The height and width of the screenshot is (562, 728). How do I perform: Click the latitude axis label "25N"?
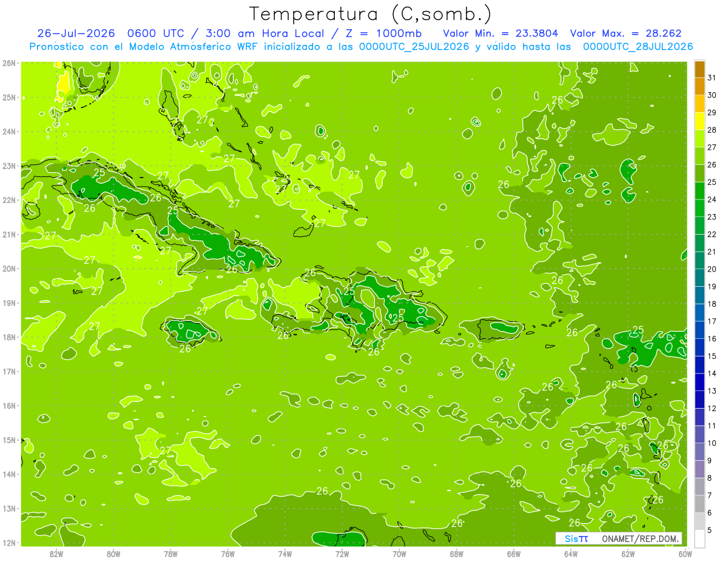point(9,98)
